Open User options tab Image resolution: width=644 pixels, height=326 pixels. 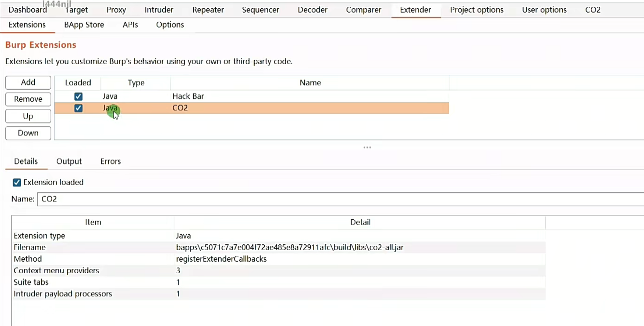coord(544,10)
